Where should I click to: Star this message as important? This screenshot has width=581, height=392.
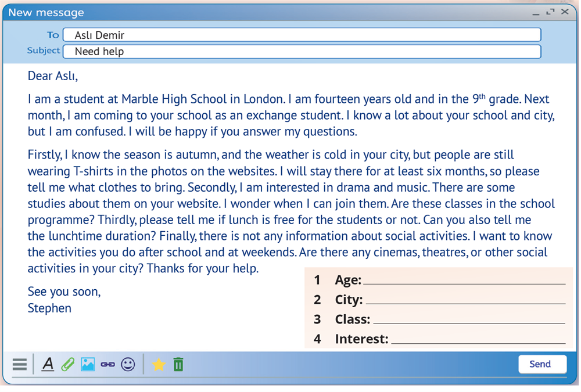[159, 364]
